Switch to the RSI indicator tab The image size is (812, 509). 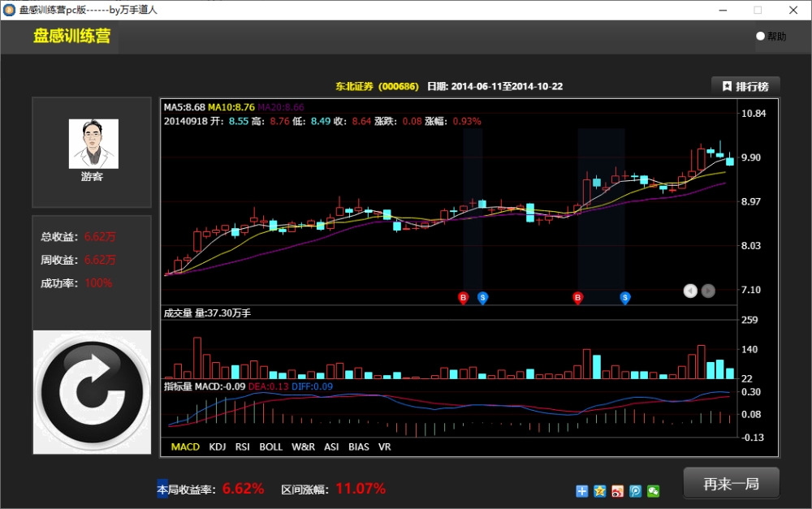[242, 446]
